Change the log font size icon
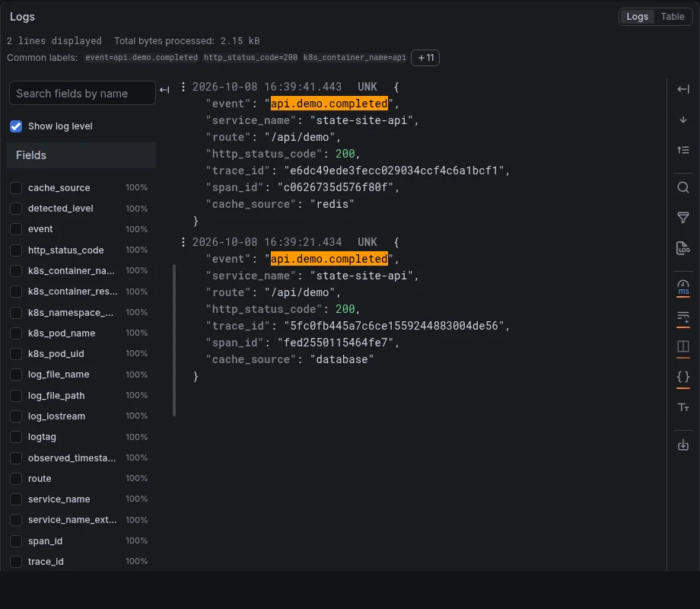 point(683,407)
